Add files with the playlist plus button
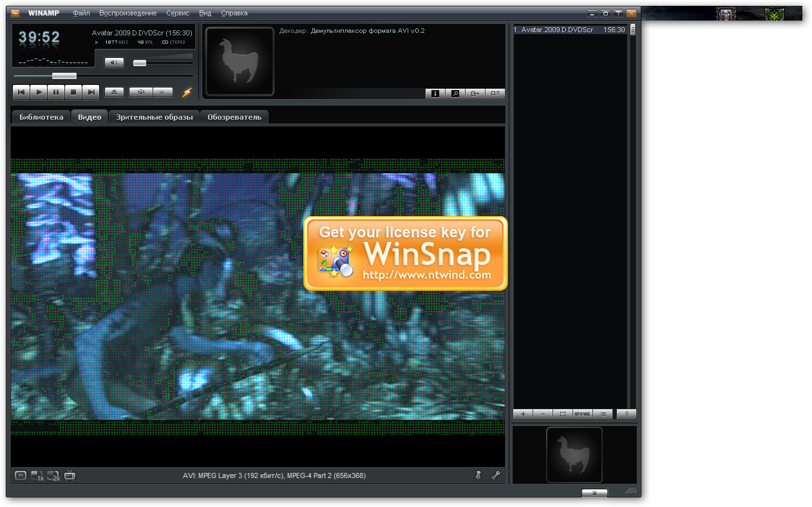812x507 pixels. pos(523,414)
